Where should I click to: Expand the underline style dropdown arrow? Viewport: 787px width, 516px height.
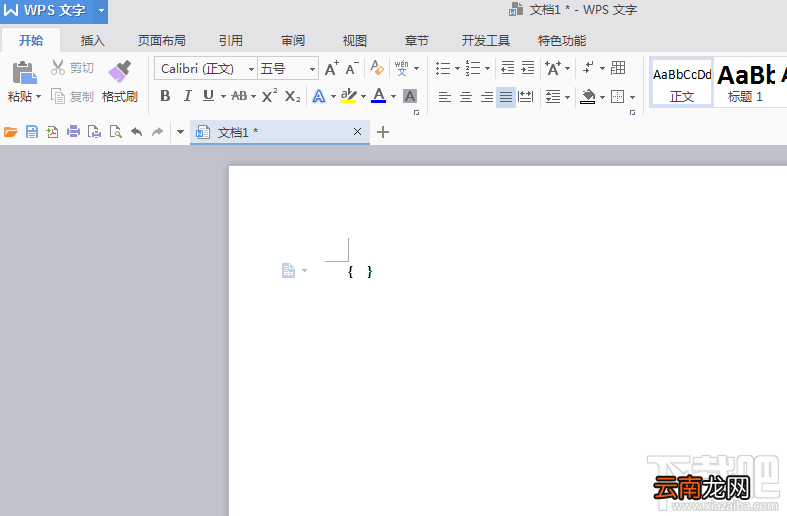point(223,96)
